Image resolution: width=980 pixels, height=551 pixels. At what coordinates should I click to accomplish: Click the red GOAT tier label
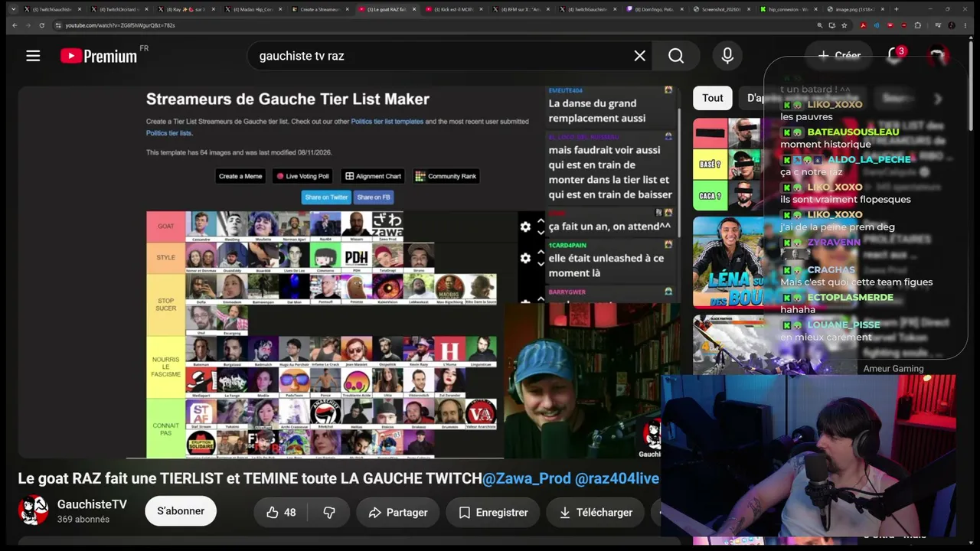[165, 227]
